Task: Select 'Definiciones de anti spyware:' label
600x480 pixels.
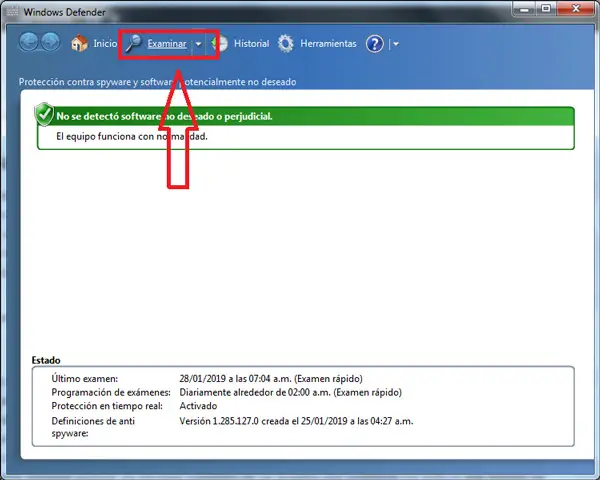Action: point(93,427)
